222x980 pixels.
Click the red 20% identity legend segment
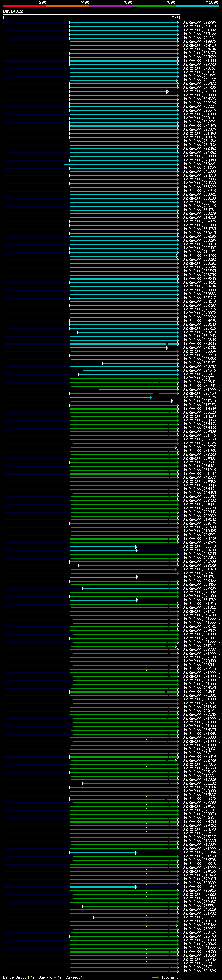coord(25,6)
